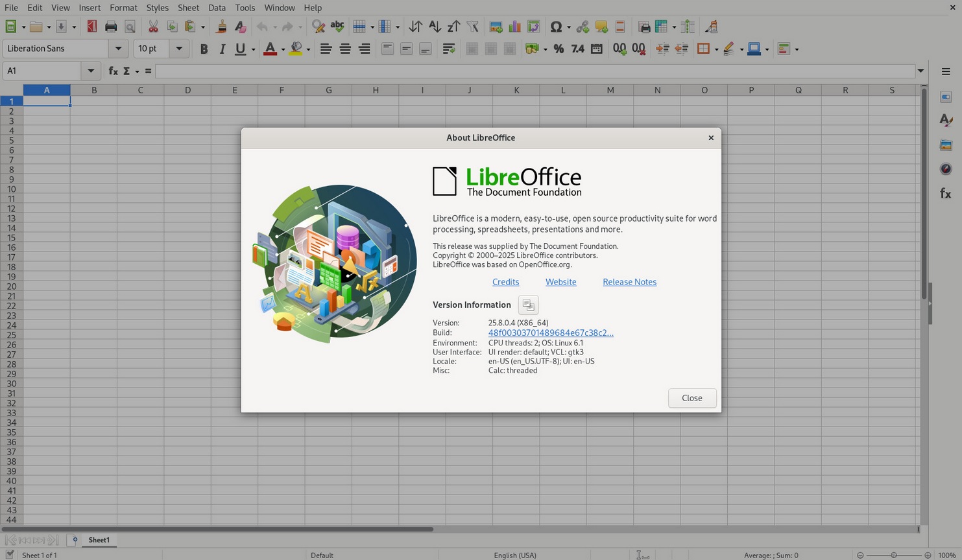Delete a decimal place

click(639, 49)
